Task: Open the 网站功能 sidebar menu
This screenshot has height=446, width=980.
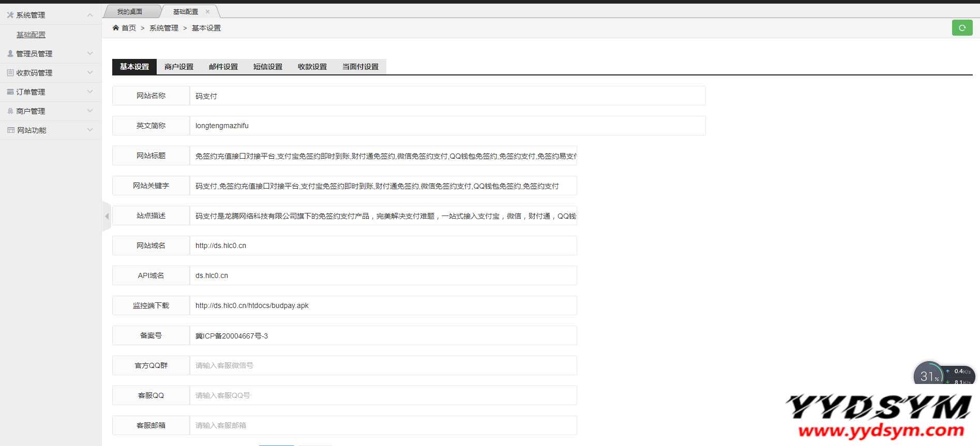Action: tap(51, 130)
